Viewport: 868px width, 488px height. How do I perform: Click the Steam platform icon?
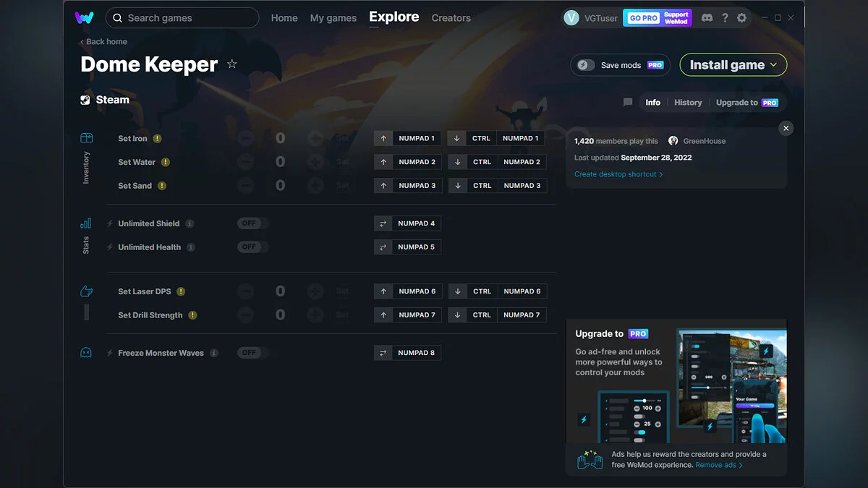click(85, 100)
